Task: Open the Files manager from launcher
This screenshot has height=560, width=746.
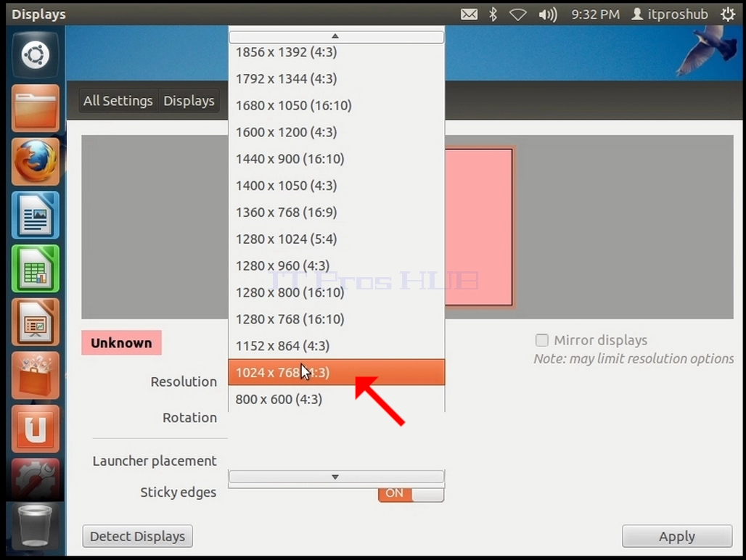Action: click(x=36, y=108)
